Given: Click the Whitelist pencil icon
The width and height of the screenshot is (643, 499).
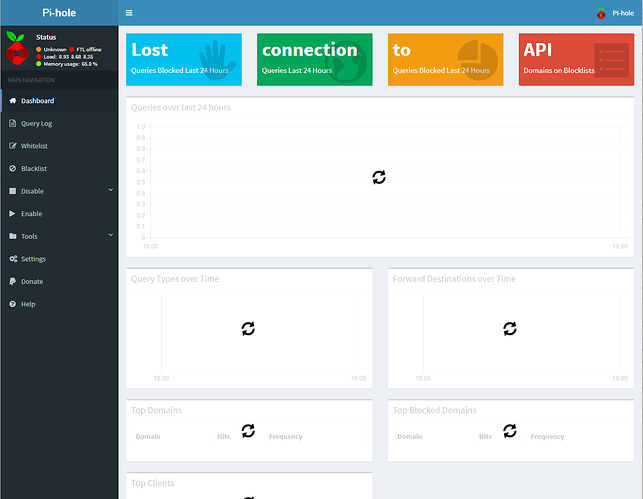Looking at the screenshot, I should [12, 146].
